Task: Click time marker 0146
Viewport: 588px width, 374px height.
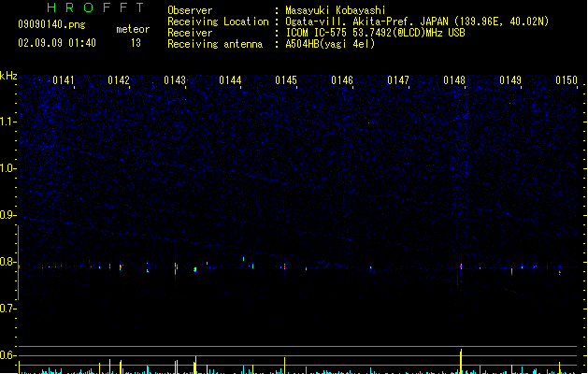Action: coord(342,80)
